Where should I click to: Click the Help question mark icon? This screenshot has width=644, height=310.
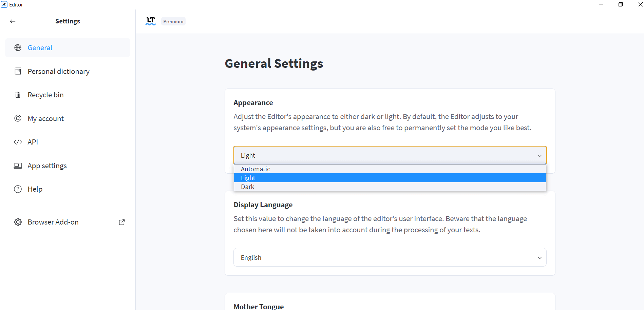(18, 189)
